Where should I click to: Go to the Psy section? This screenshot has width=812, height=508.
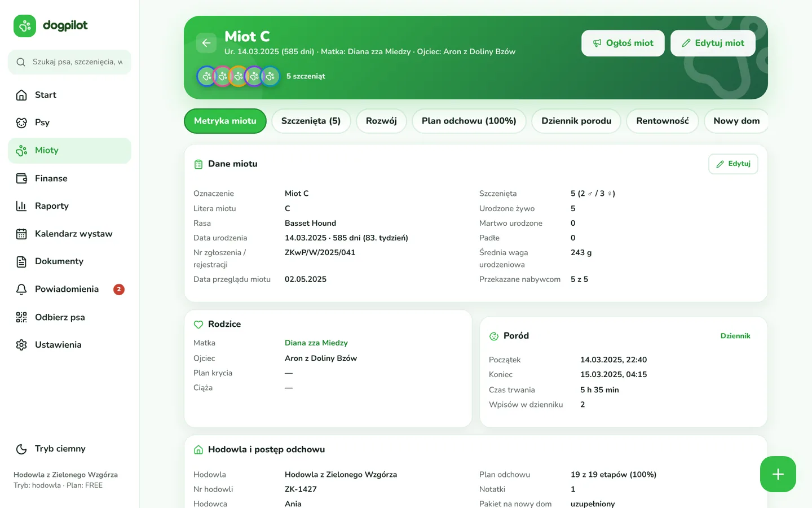pyautogui.click(x=69, y=122)
